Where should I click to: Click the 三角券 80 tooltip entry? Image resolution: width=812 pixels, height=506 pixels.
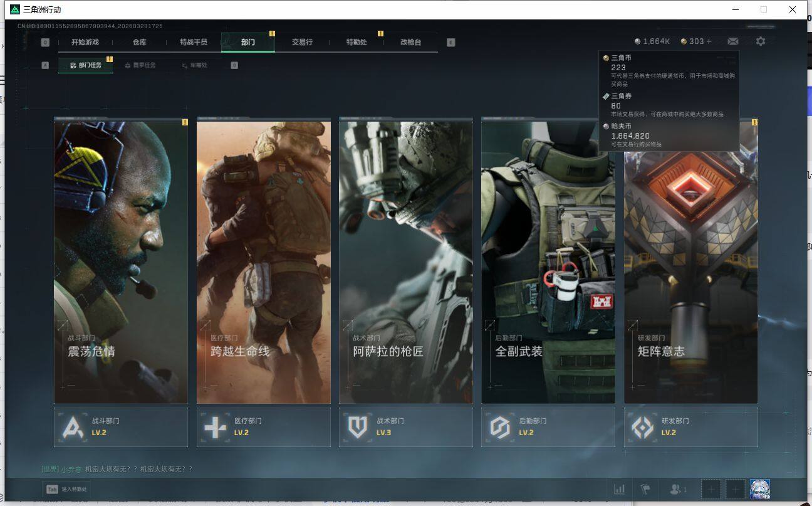669,105
